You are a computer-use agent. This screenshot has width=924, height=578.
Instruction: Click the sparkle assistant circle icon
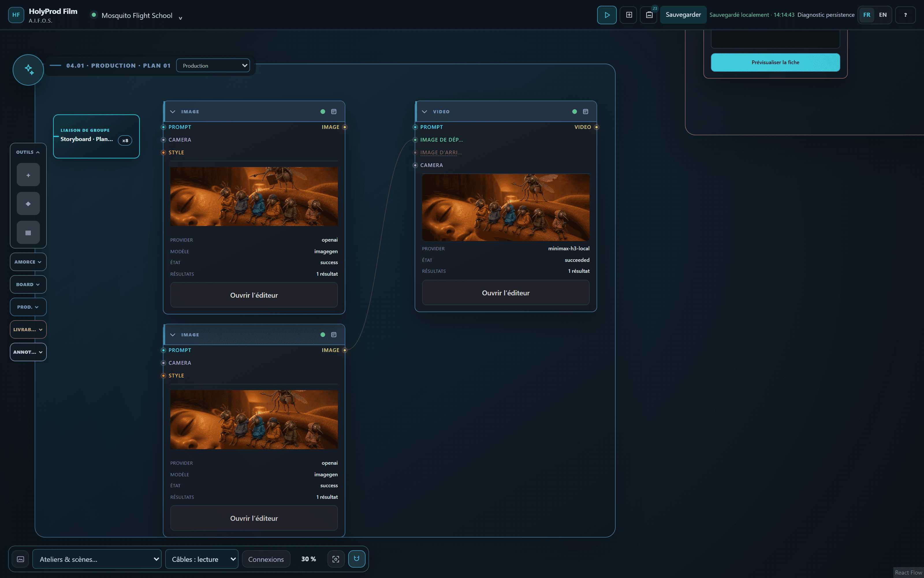pyautogui.click(x=28, y=70)
